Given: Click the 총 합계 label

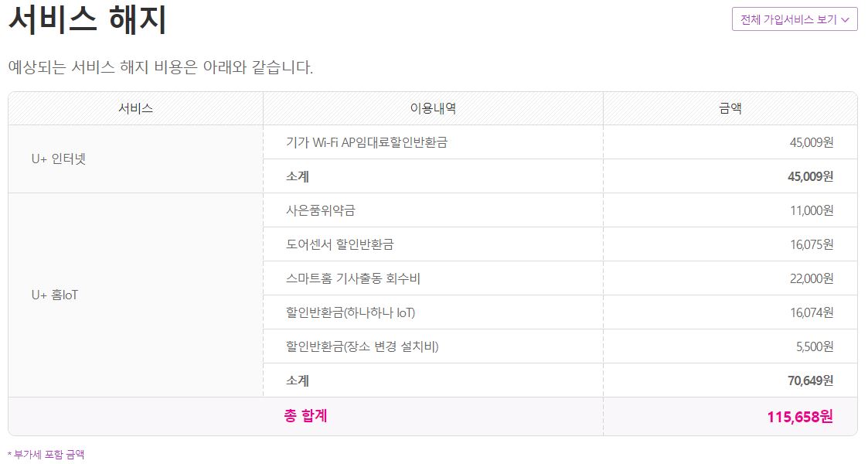Looking at the screenshot, I should (305, 416).
